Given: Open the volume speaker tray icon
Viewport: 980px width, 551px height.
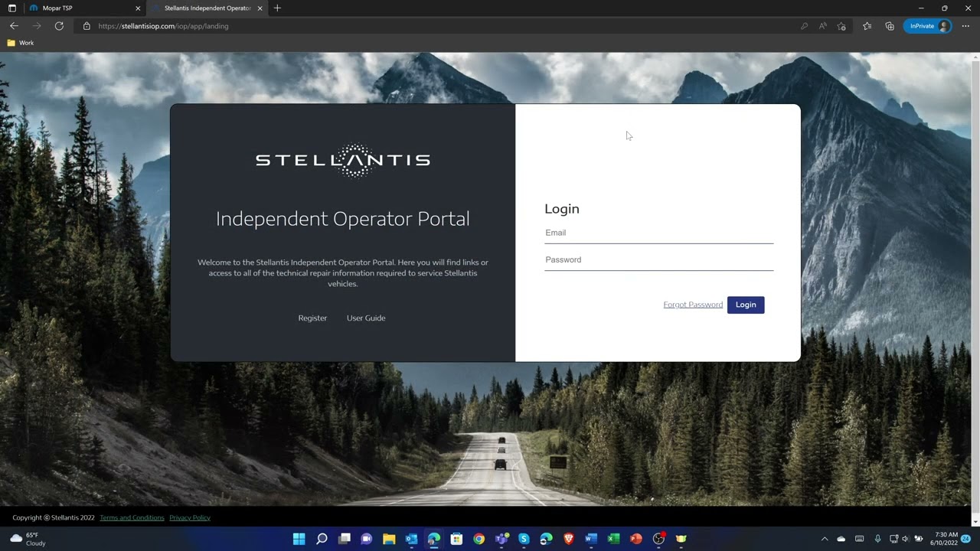Looking at the screenshot, I should [x=906, y=539].
